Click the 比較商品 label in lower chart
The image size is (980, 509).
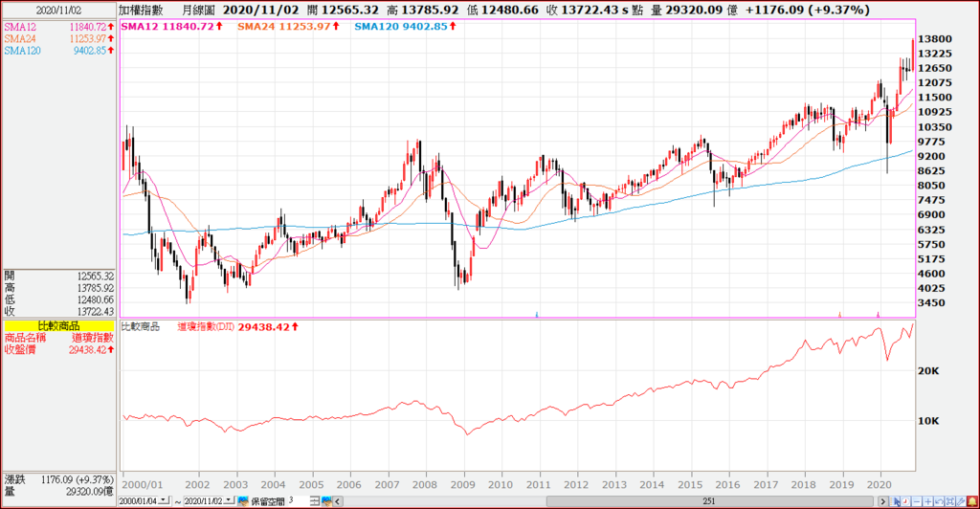pyautogui.click(x=140, y=326)
